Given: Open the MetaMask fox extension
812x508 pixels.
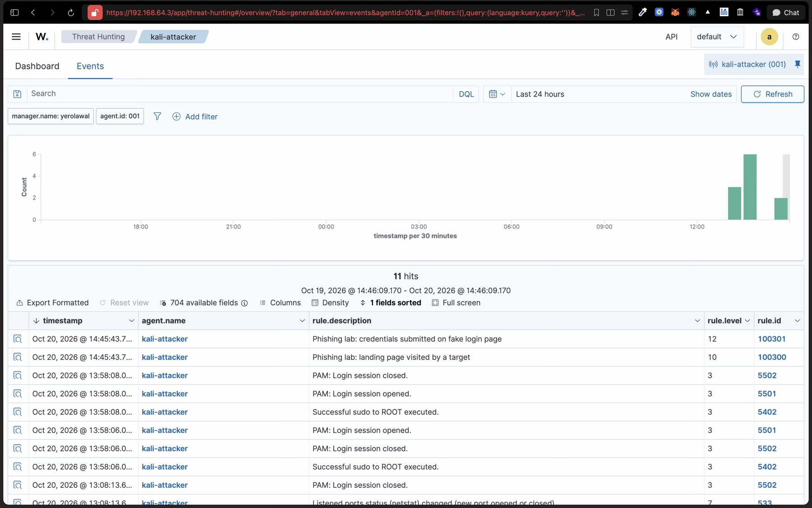Looking at the screenshot, I should click(x=675, y=13).
